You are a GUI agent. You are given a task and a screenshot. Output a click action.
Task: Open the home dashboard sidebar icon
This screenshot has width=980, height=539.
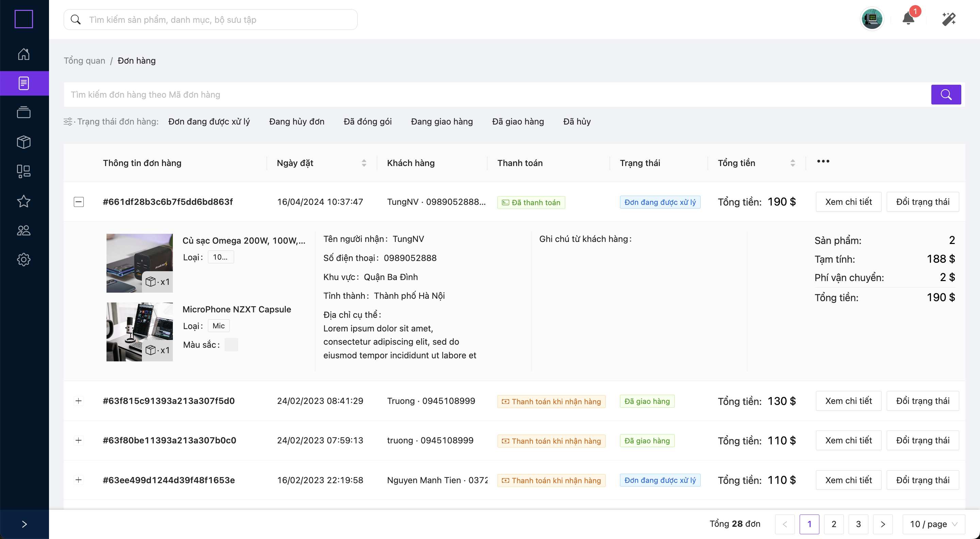(23, 54)
